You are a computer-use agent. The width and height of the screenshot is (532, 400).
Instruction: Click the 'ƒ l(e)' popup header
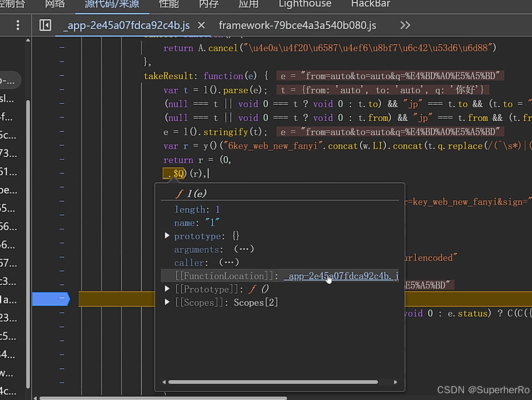(x=191, y=193)
